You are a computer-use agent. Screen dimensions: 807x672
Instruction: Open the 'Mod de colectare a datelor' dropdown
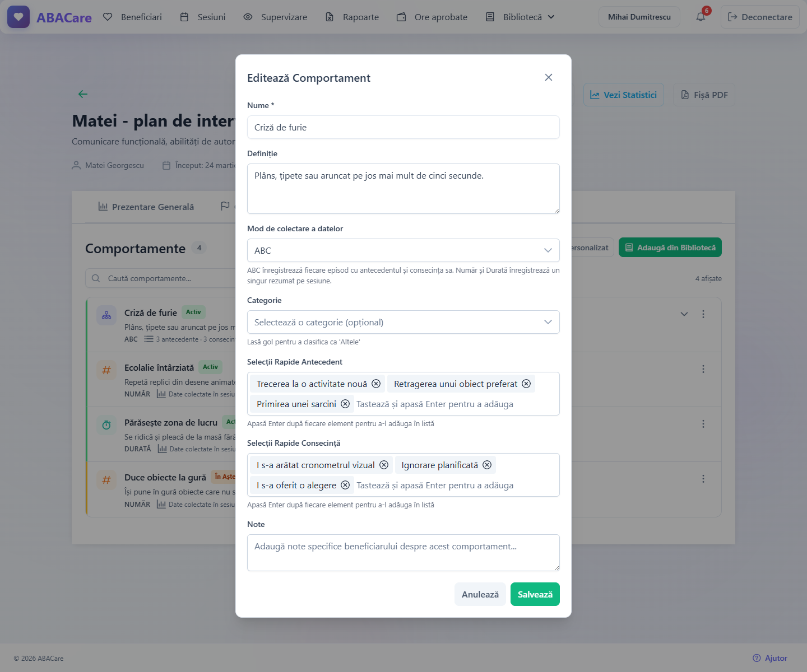(x=403, y=250)
